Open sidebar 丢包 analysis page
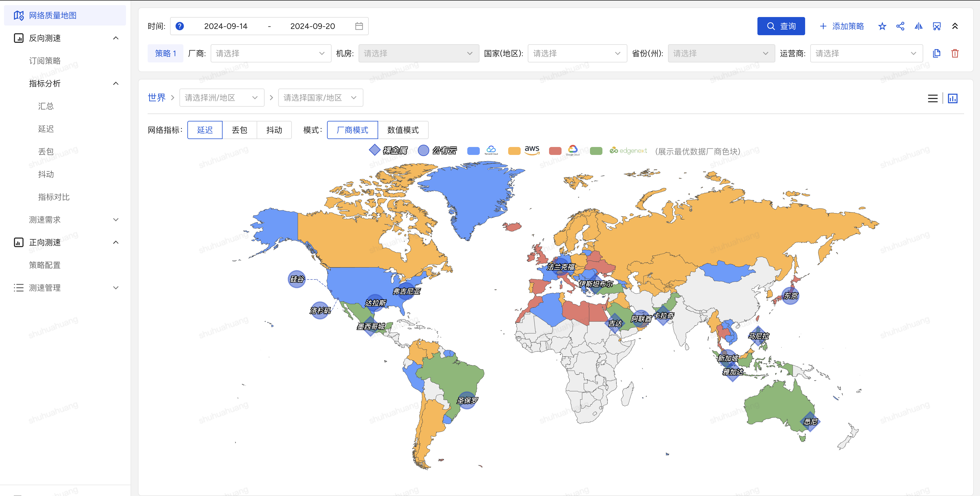 click(46, 152)
